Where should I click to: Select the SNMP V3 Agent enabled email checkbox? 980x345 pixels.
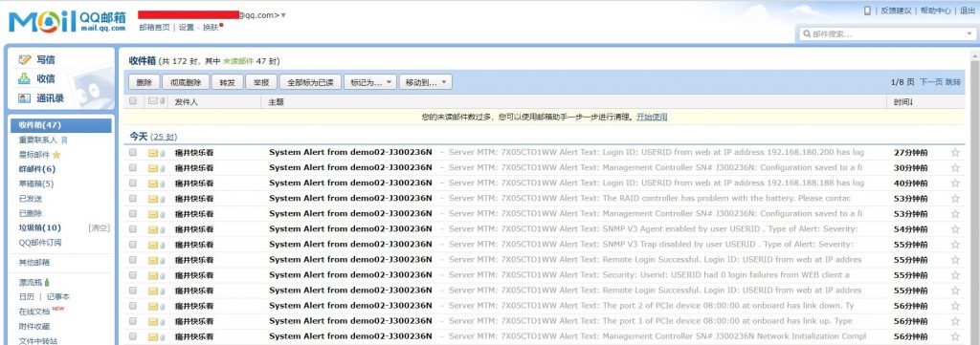point(132,229)
